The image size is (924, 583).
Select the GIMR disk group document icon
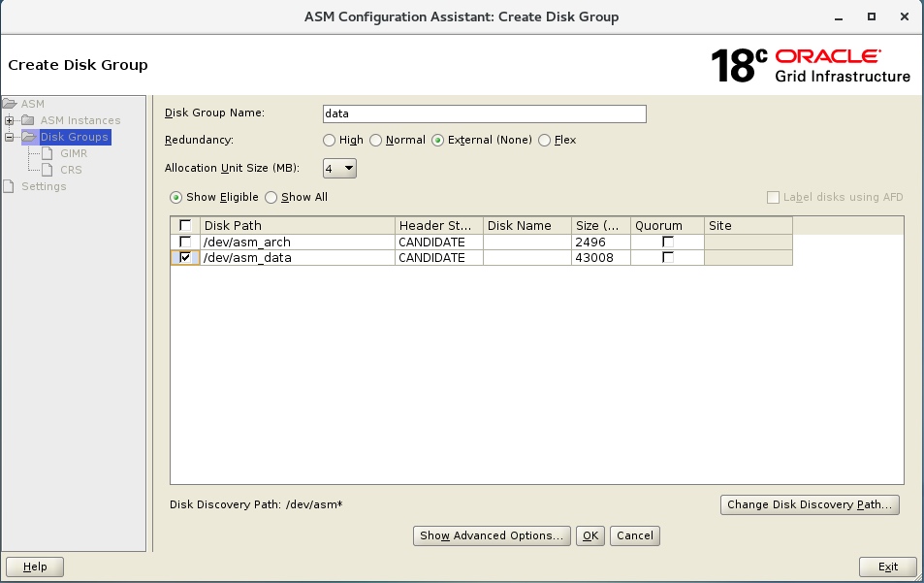(x=48, y=153)
